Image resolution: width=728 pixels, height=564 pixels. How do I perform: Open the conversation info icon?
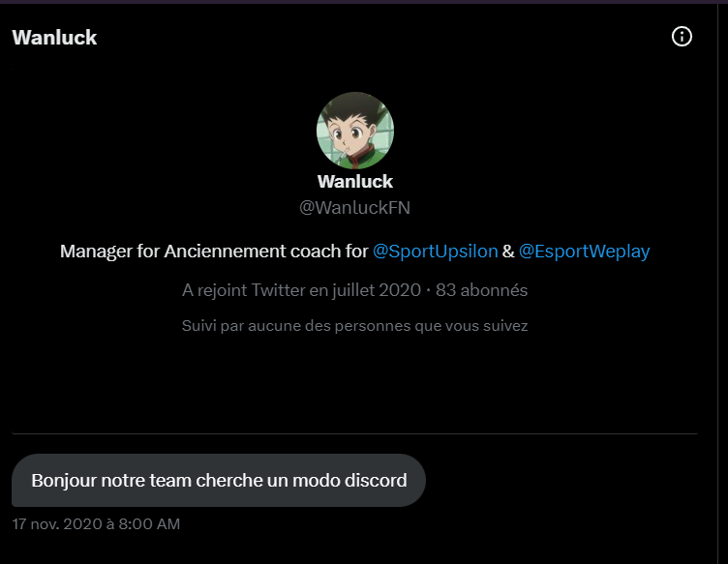682,36
